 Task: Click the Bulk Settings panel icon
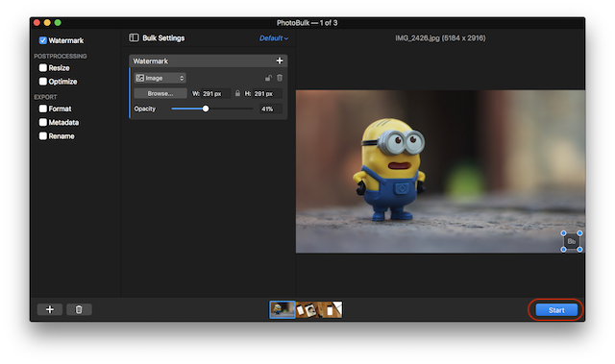[x=134, y=37]
